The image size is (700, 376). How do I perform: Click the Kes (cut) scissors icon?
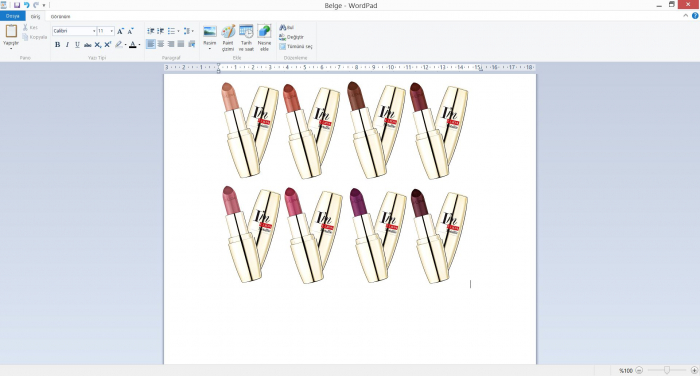pos(25,28)
